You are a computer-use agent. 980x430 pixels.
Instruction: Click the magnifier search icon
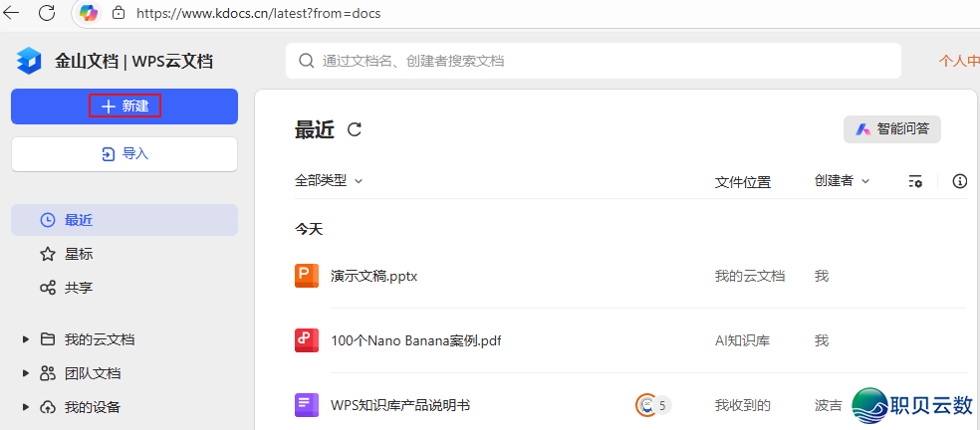click(307, 61)
